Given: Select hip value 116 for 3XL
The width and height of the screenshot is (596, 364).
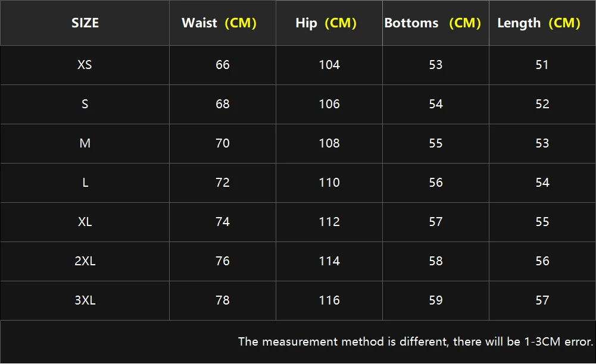Looking at the screenshot, I should [329, 300].
